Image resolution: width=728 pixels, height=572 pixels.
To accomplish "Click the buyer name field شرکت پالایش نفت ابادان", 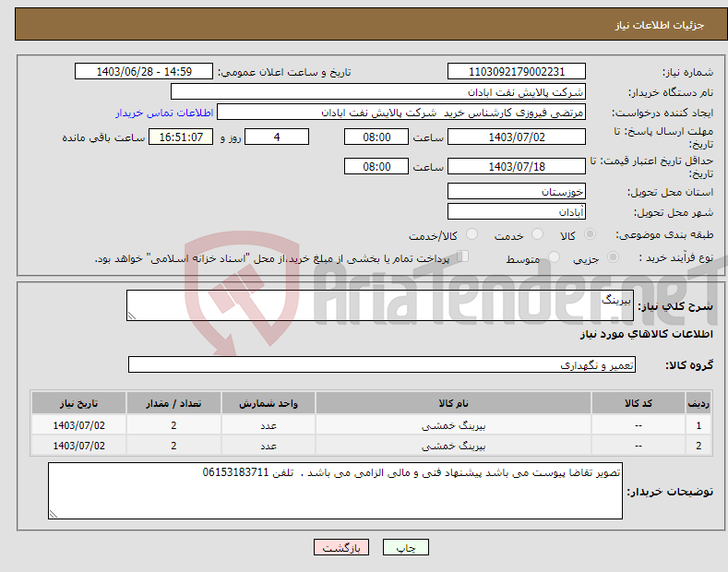I will point(378,92).
